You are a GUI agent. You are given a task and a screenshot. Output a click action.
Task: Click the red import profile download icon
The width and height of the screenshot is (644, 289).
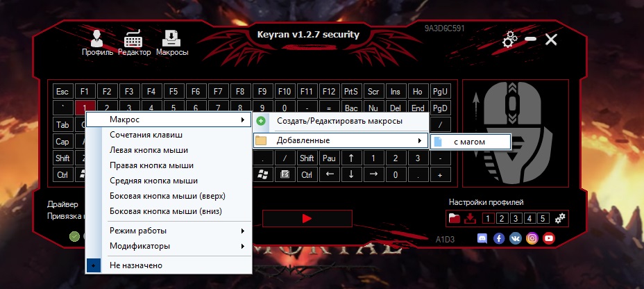coord(470,218)
